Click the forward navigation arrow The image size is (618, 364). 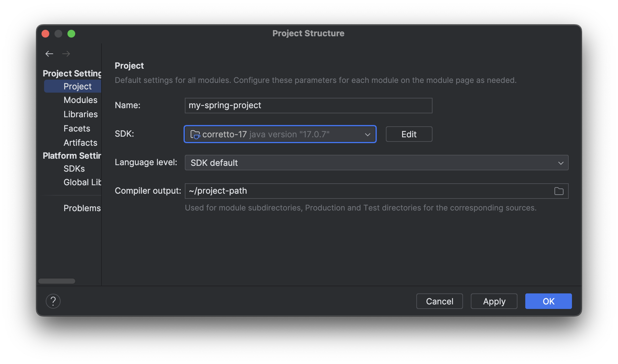pos(66,54)
